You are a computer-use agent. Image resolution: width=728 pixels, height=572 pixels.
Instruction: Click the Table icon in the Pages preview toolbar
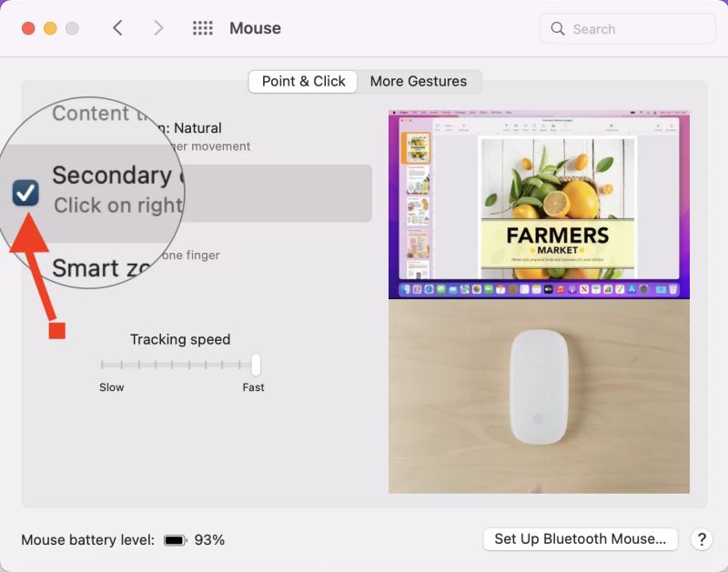pyautogui.click(x=516, y=127)
